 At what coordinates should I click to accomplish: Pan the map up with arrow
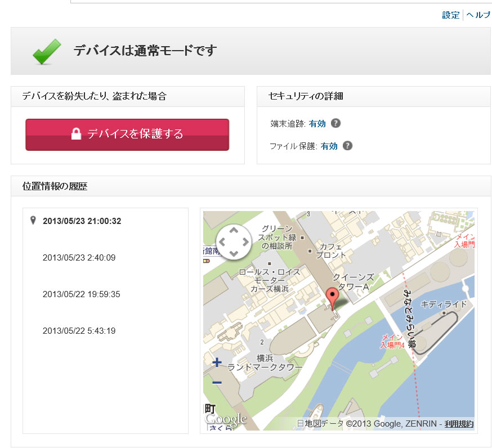234,231
